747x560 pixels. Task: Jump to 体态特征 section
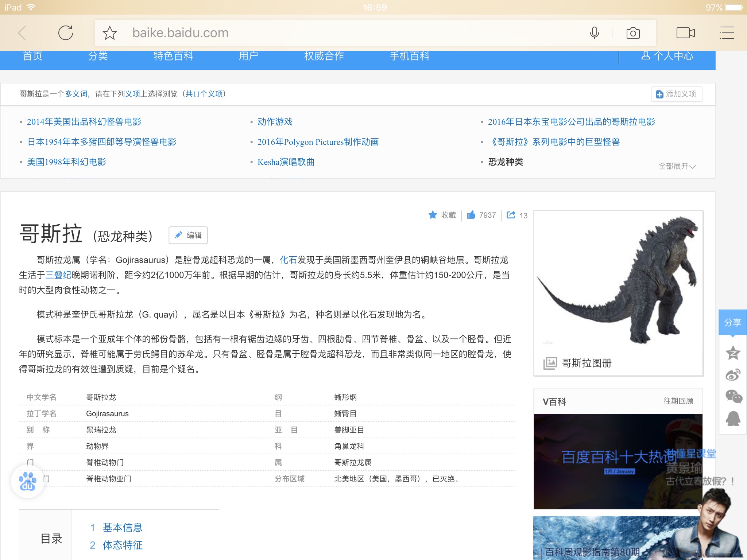[x=123, y=545]
